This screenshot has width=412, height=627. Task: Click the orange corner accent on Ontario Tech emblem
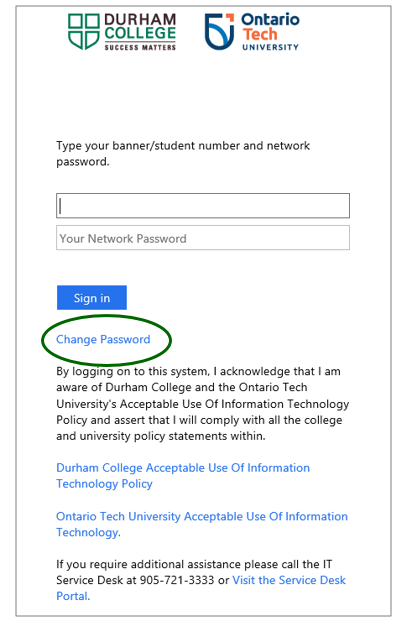(230, 18)
